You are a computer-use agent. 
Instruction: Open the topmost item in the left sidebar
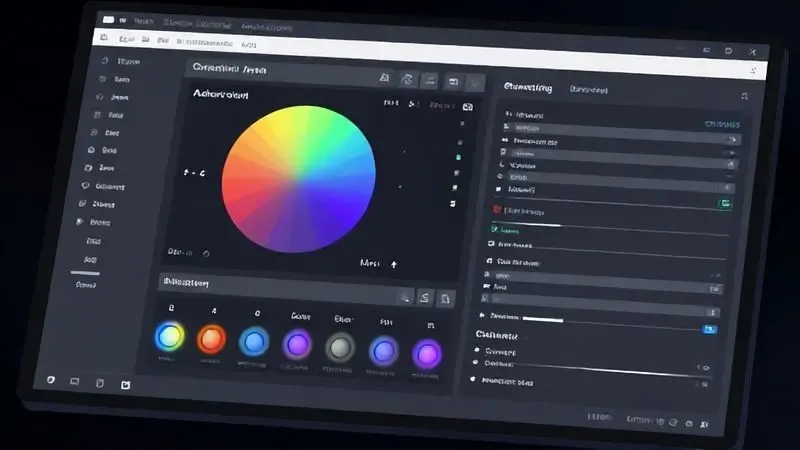pyautogui.click(x=121, y=61)
